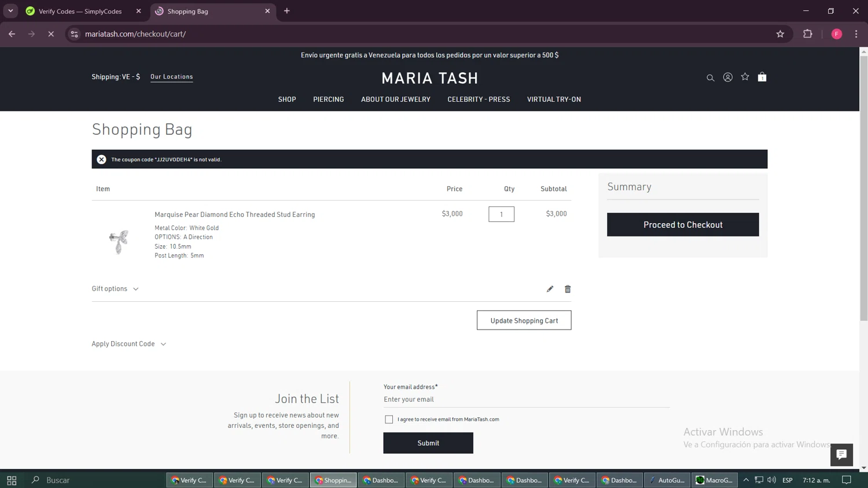Bookmark this page with the star icon

click(x=780, y=34)
